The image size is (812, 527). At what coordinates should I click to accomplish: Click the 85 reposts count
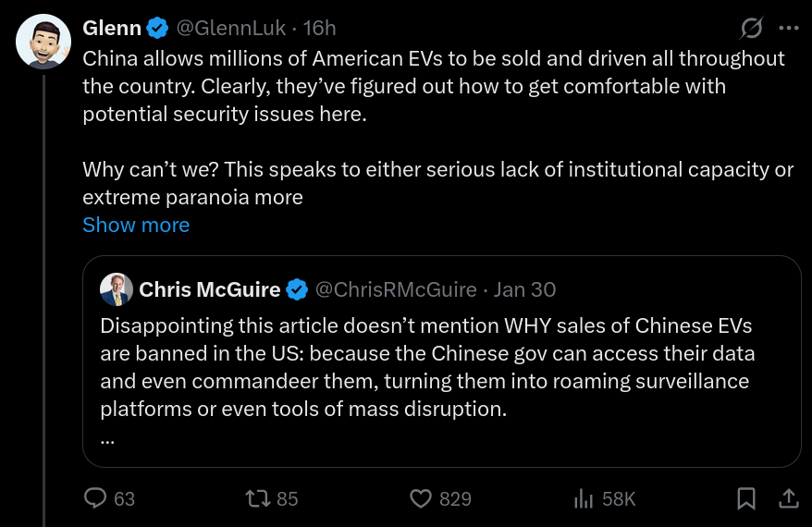[288, 498]
